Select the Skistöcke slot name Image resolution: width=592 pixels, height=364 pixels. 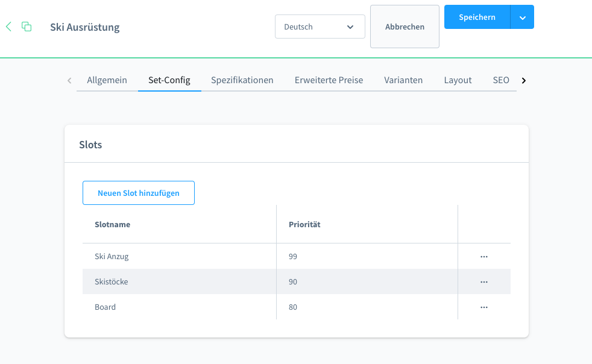pyautogui.click(x=112, y=281)
